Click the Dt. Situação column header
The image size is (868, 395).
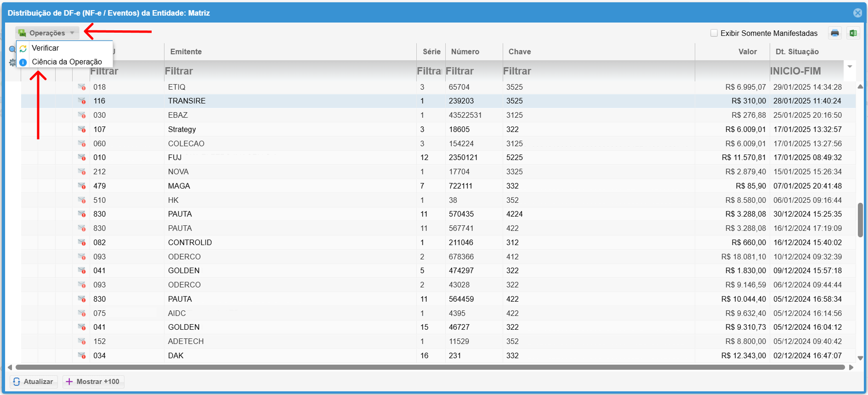(x=797, y=52)
